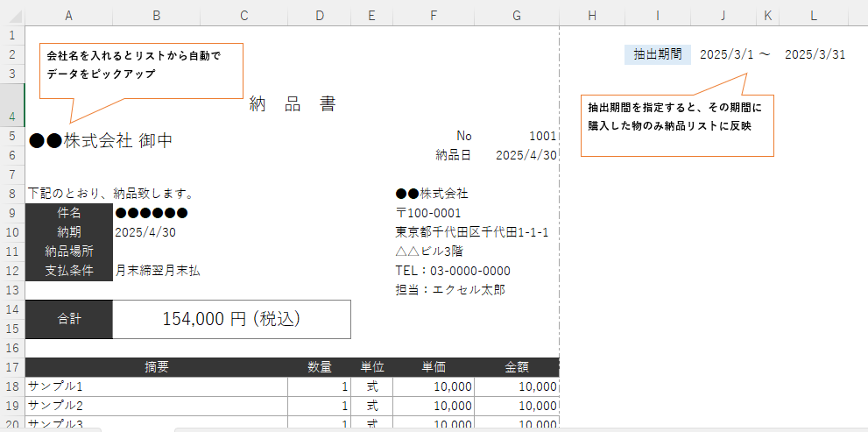Click unit 式 cell in サンプル2 row

click(x=371, y=406)
